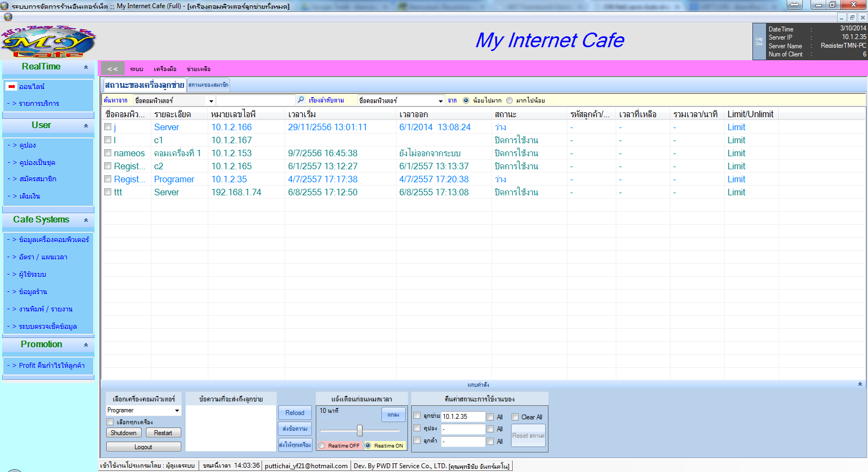Viewport: 868px width, 472px height.
Task: Click the magnifier search icon
Action: (x=301, y=100)
